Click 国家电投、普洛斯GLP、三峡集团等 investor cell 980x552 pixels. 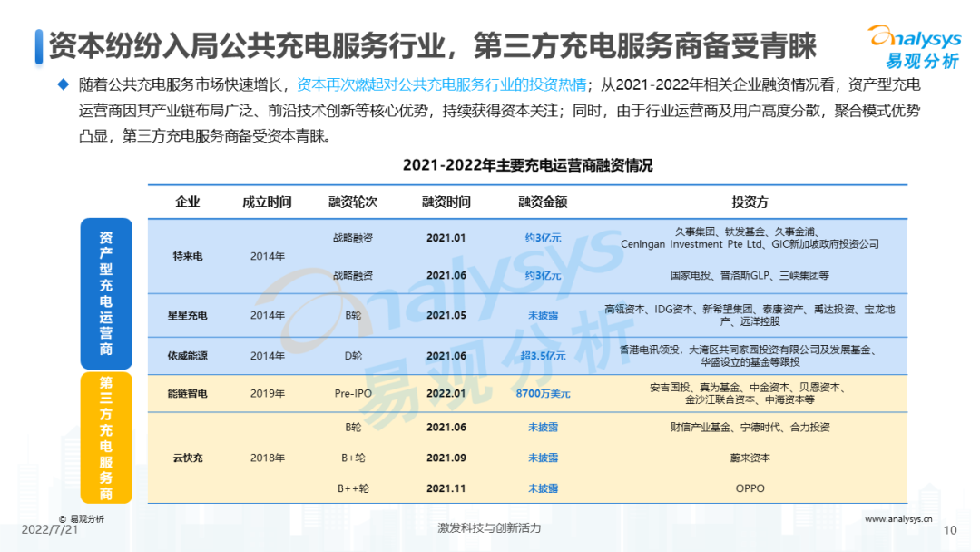coord(750,275)
